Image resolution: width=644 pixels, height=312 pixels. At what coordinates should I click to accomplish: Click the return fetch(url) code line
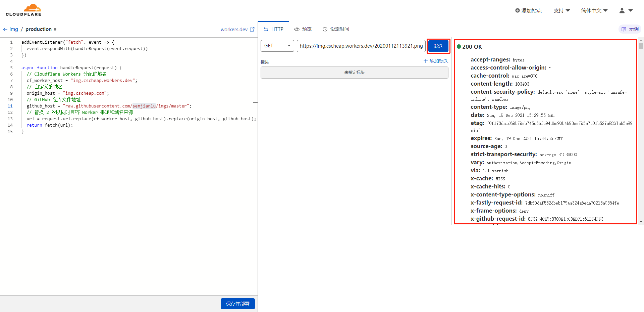click(50, 125)
